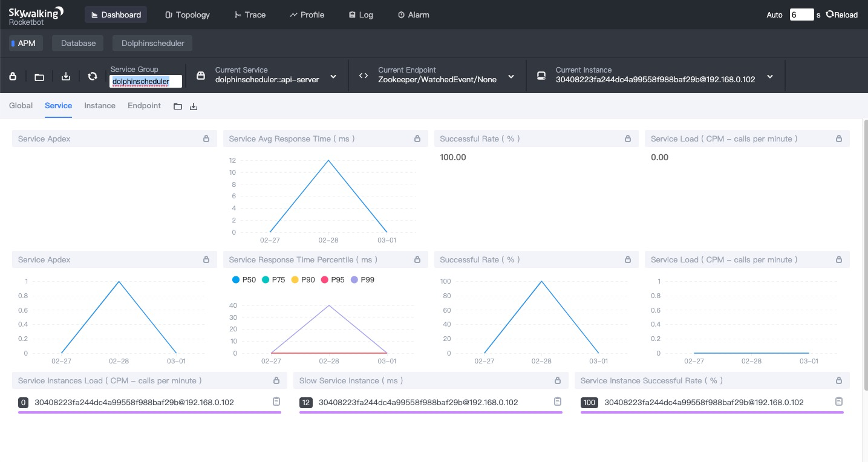
Task: Click the Service Group input field
Action: [145, 81]
